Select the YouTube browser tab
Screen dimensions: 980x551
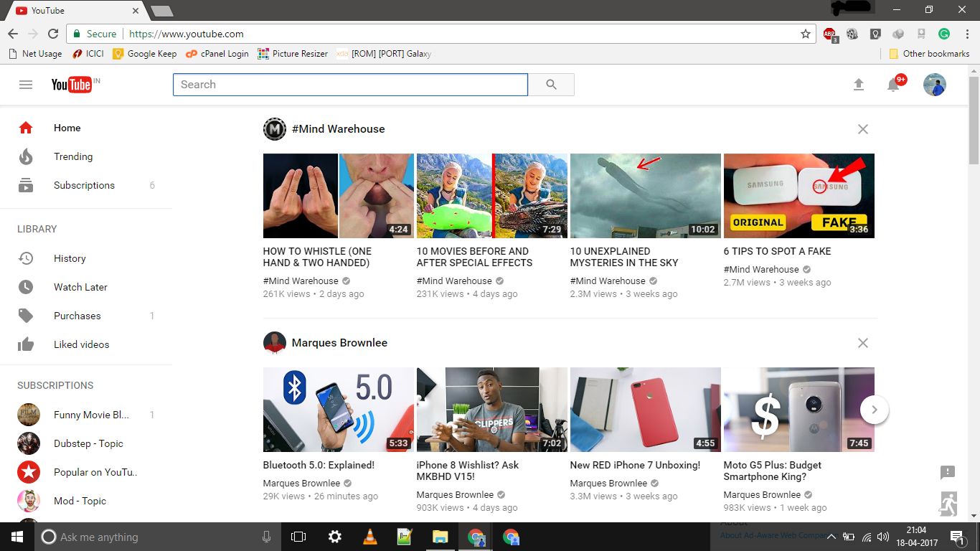tap(77, 11)
